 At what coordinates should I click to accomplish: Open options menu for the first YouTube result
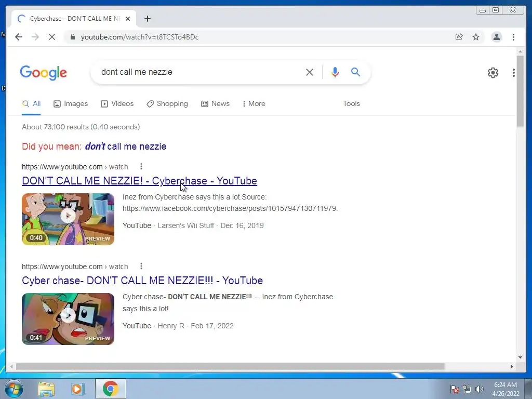pos(141,167)
